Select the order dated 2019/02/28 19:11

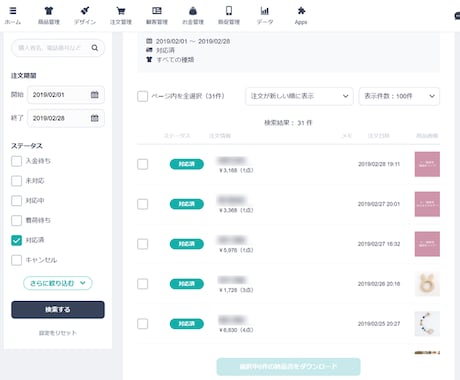143,164
